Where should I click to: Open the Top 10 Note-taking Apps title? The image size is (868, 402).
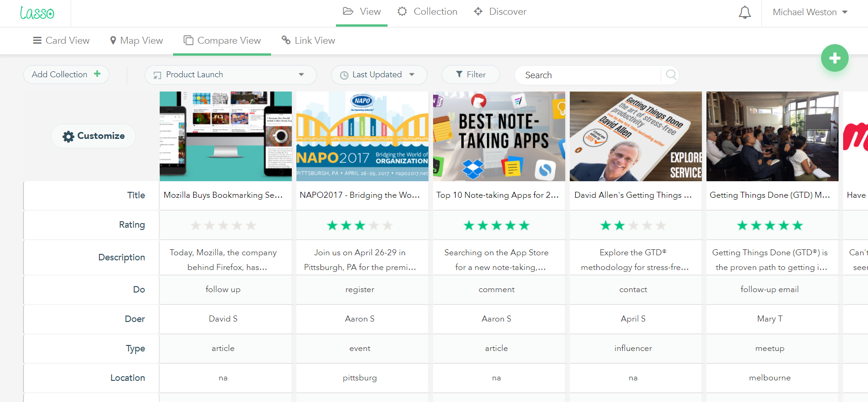click(x=498, y=195)
